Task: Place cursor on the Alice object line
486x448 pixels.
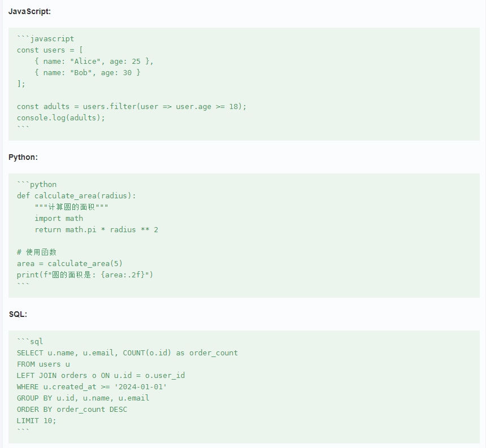Action: point(94,61)
